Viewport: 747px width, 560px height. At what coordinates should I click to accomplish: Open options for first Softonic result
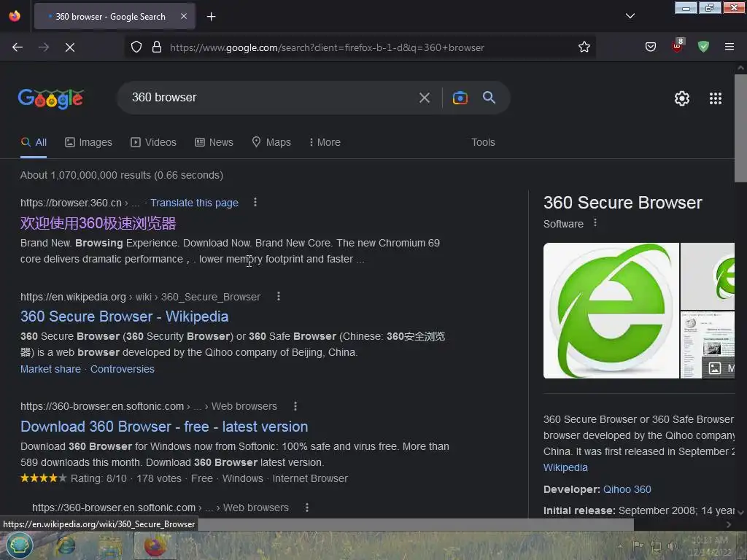coord(295,406)
